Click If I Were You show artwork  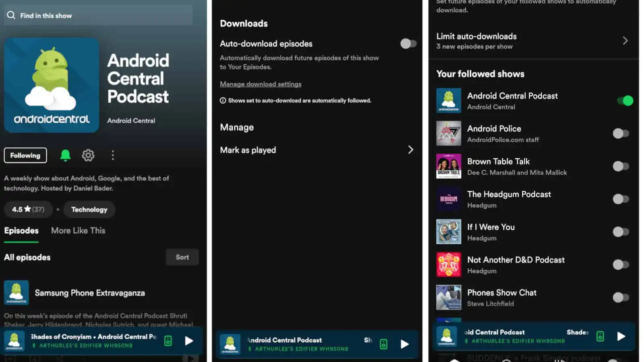[x=449, y=232]
